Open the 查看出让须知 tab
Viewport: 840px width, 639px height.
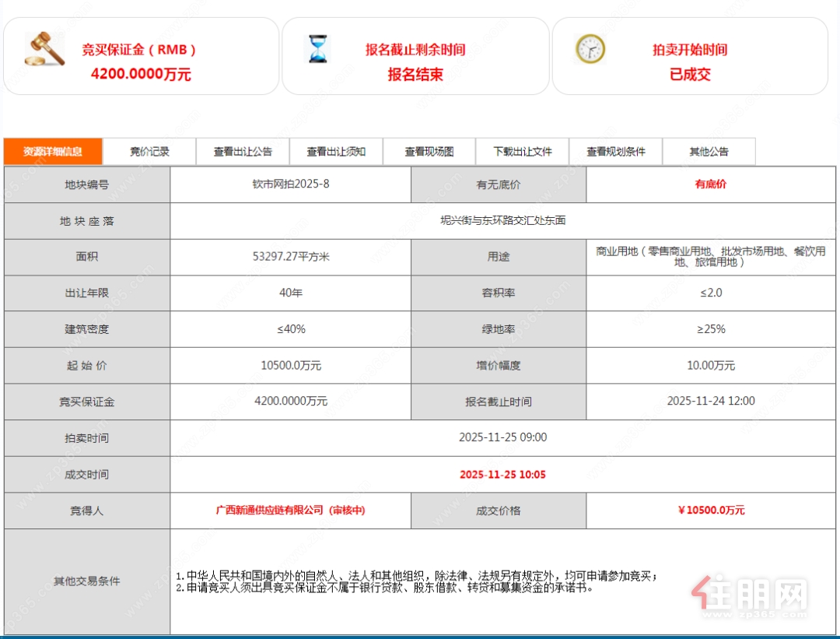[336, 152]
